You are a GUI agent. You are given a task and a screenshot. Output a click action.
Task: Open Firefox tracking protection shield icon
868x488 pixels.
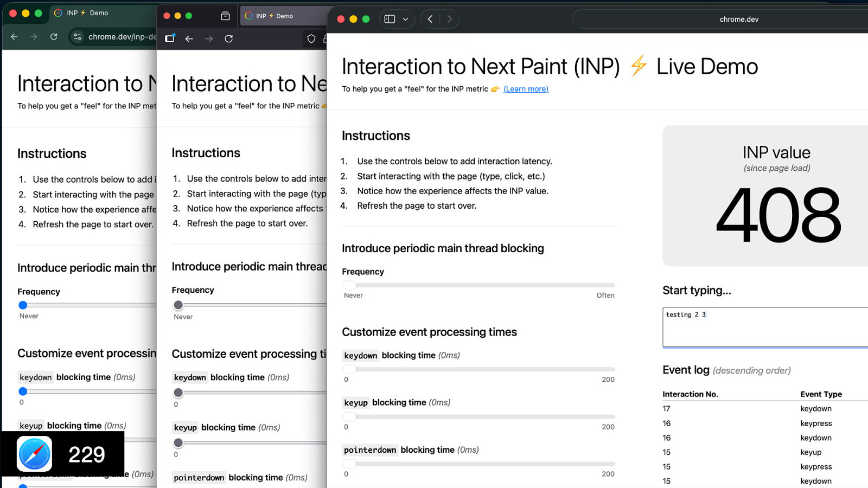(311, 38)
